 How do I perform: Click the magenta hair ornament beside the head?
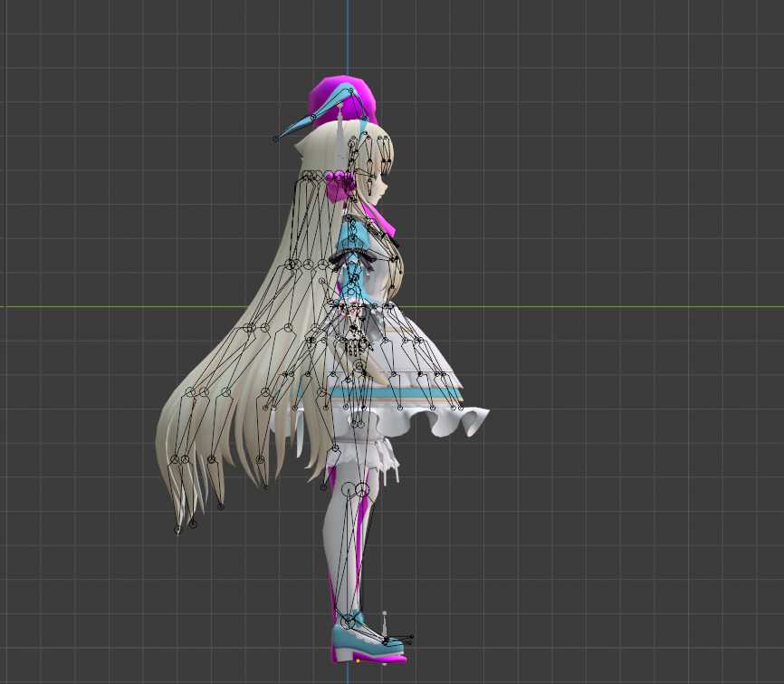(339, 184)
